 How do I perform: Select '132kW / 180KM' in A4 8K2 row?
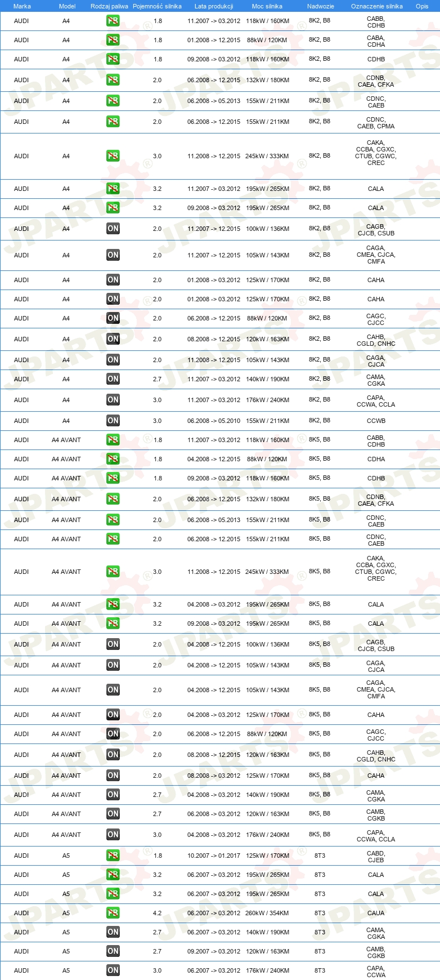(267, 80)
